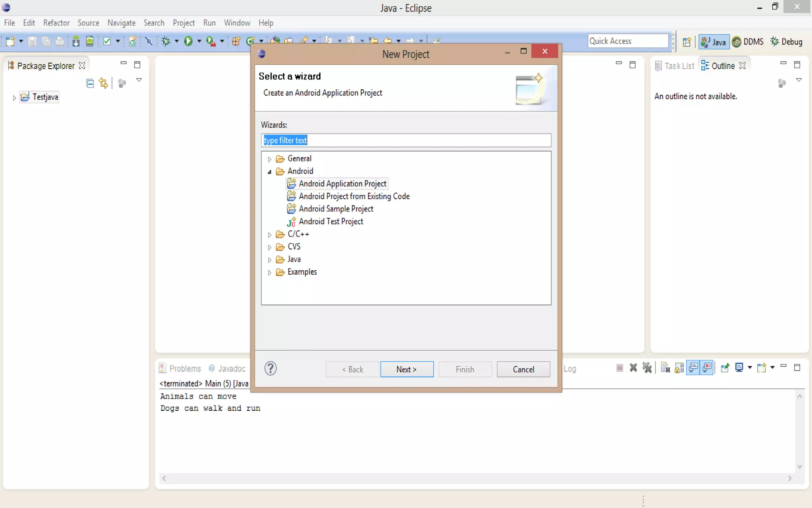The height and width of the screenshot is (508, 812).
Task: Switch to the Debug perspective
Action: [787, 42]
